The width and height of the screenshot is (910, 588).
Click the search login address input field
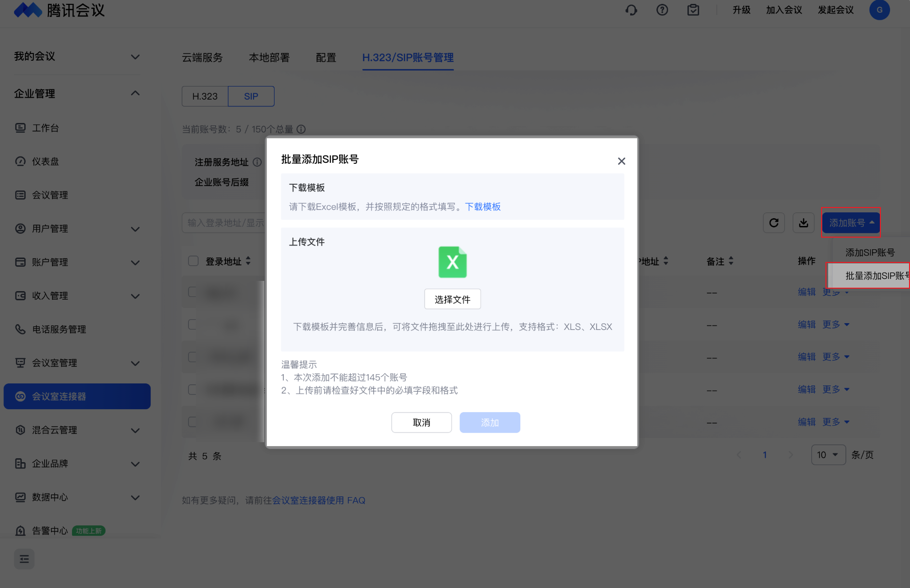224,223
